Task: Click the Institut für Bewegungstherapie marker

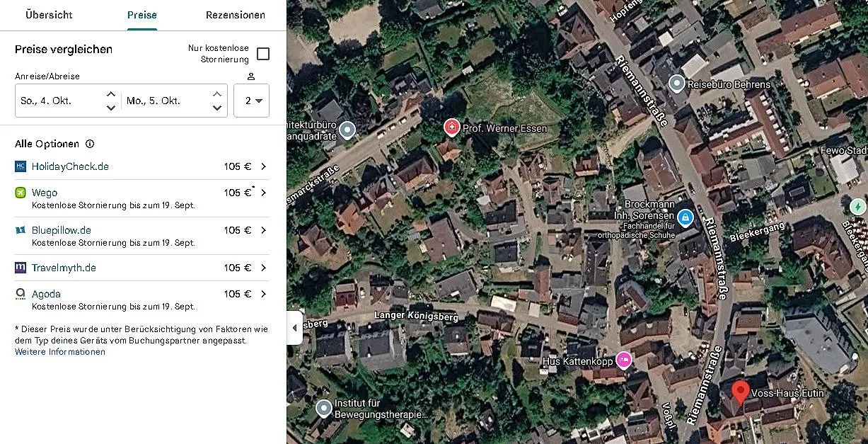Action: tap(324, 409)
